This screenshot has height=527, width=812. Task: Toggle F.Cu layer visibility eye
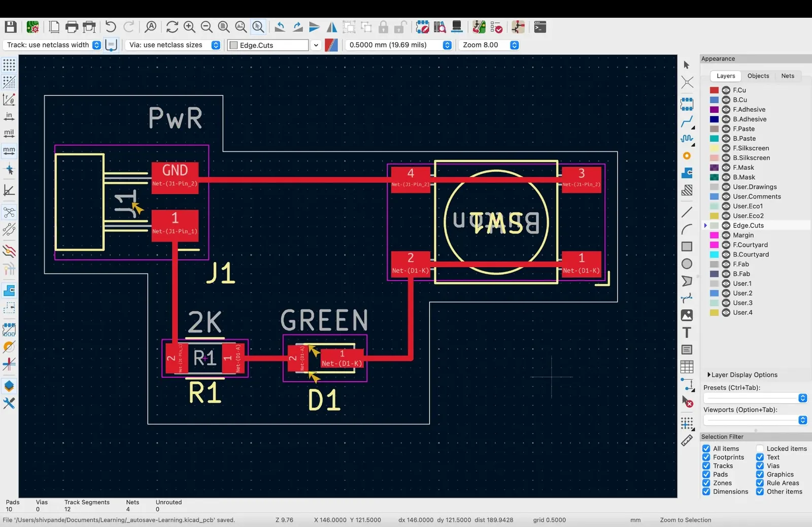726,90
